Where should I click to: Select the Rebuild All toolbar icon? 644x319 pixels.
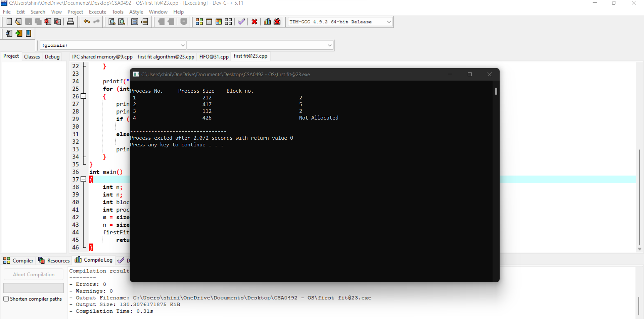point(228,21)
